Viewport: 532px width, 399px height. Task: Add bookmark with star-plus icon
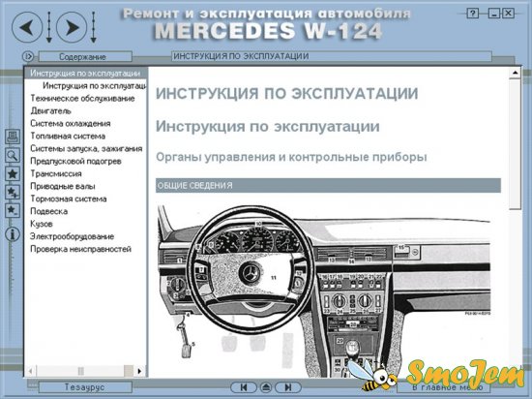click(x=13, y=192)
